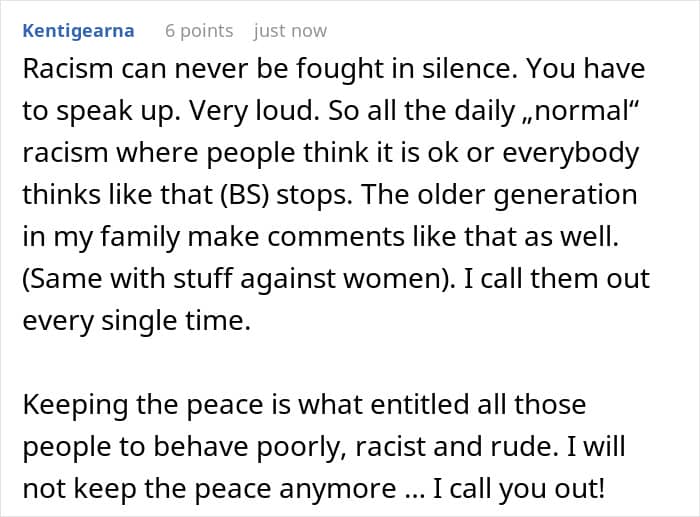
Task: Click the 6 points score label
Action: tap(199, 31)
